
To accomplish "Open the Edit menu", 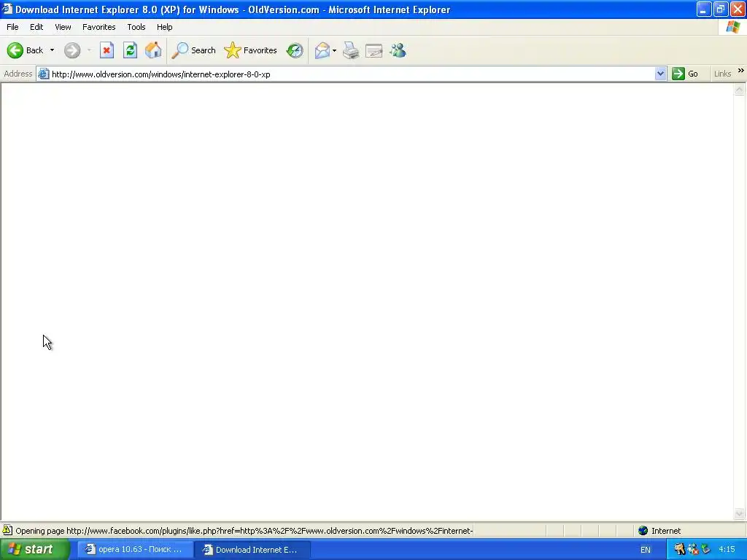I will (36, 27).
